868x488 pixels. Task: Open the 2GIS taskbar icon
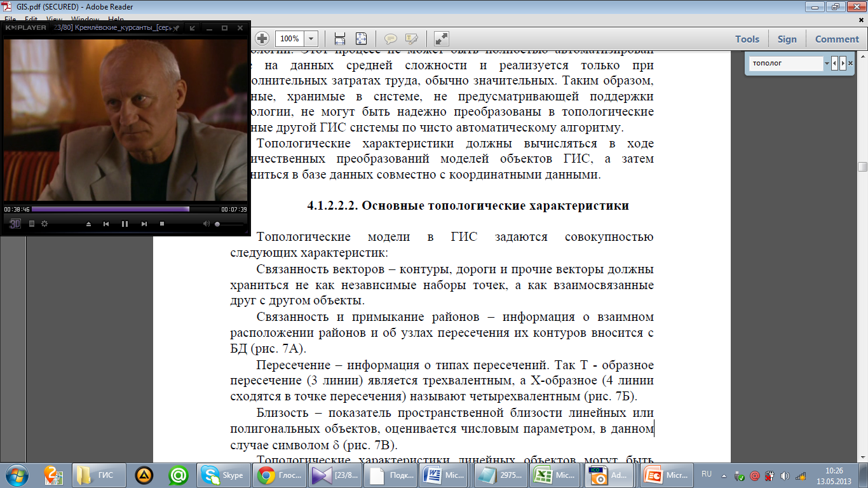click(54, 475)
